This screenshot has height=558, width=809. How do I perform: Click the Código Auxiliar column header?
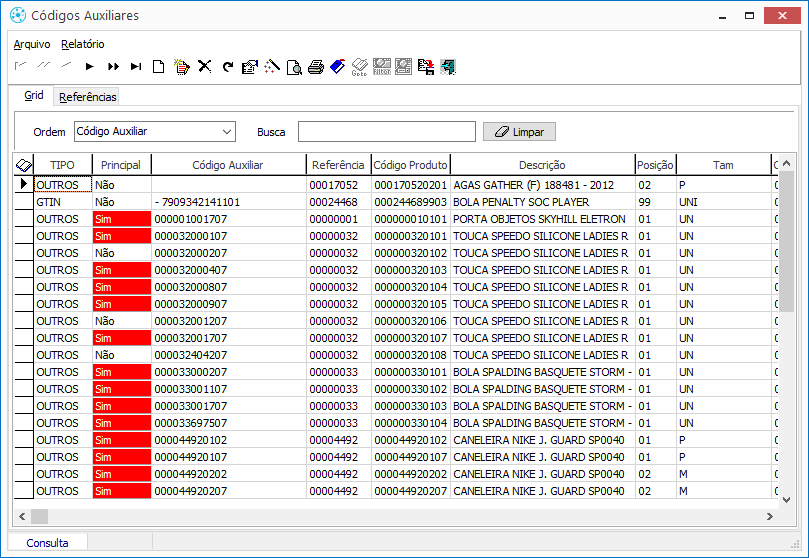pyautogui.click(x=228, y=165)
